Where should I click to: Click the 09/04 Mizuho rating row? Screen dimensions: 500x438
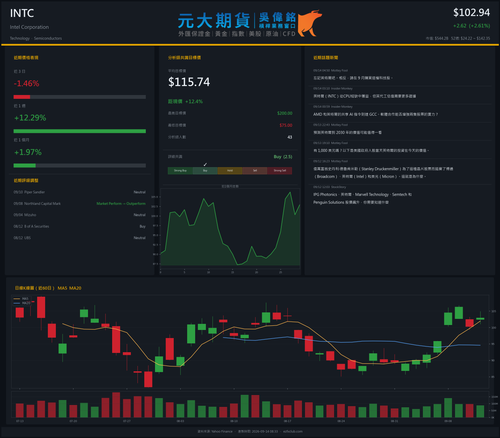pos(80,215)
